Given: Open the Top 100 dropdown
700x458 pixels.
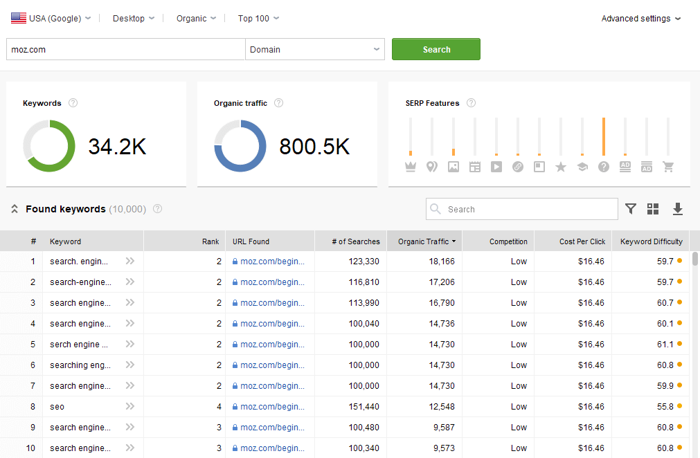Looking at the screenshot, I should point(259,18).
